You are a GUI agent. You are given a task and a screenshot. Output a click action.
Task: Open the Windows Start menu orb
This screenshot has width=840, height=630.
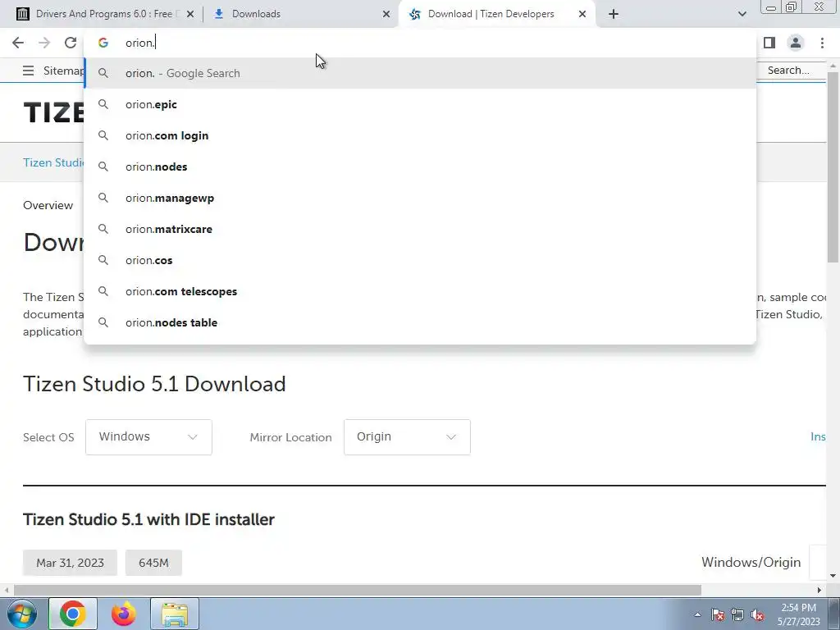click(x=22, y=614)
